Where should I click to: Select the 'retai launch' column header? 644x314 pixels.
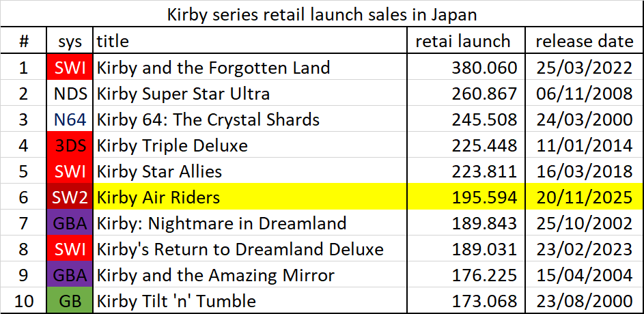(x=463, y=42)
